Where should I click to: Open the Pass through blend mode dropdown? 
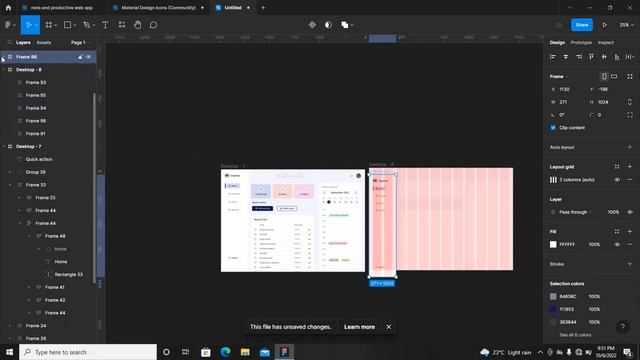[575, 212]
